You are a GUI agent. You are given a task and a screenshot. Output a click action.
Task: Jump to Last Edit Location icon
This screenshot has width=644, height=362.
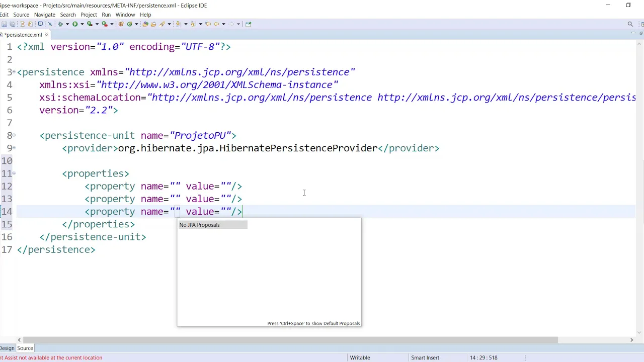[208, 24]
